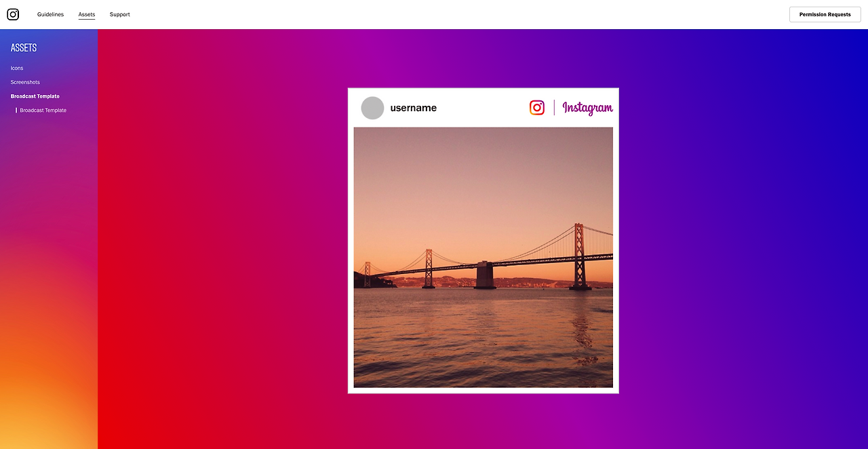Open the Guidelines page
Screen dimensions: 868x449
click(50, 14)
